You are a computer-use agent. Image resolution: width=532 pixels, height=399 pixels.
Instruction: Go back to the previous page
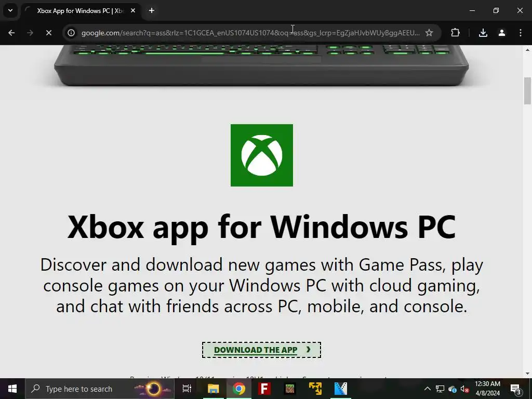point(11,33)
